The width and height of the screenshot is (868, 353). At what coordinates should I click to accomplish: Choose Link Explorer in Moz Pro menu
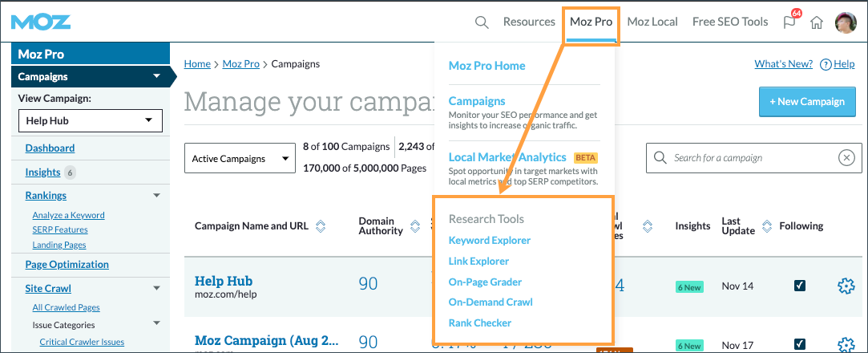pos(478,262)
